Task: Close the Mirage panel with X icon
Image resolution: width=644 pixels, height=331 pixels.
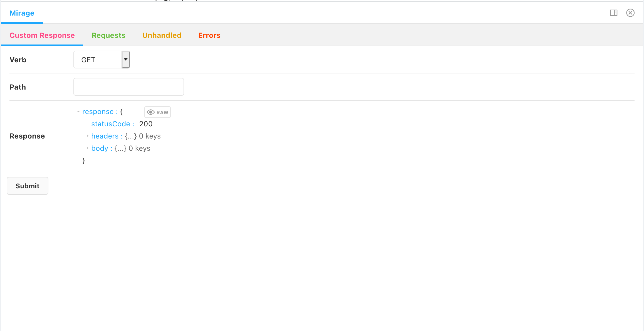Action: 630,13
